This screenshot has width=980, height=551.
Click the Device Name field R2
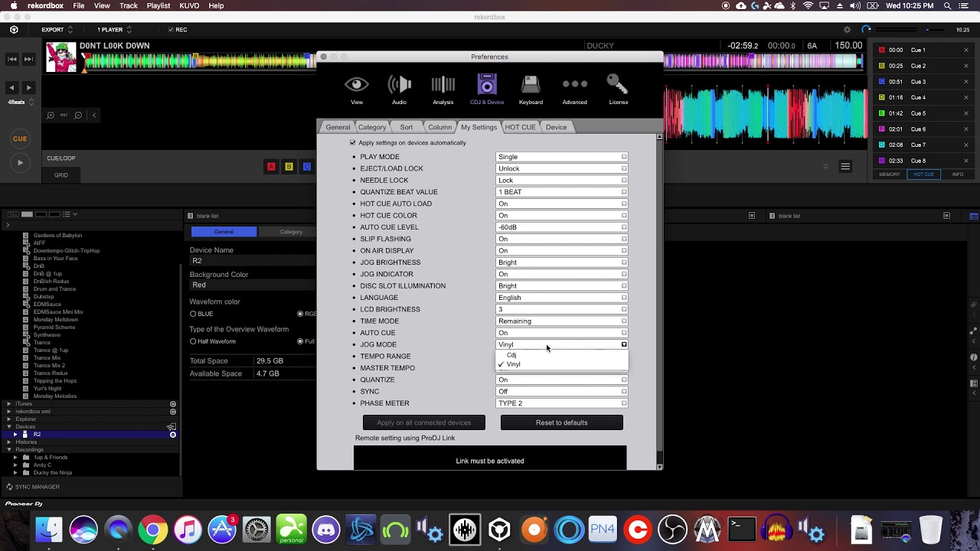coord(253,261)
